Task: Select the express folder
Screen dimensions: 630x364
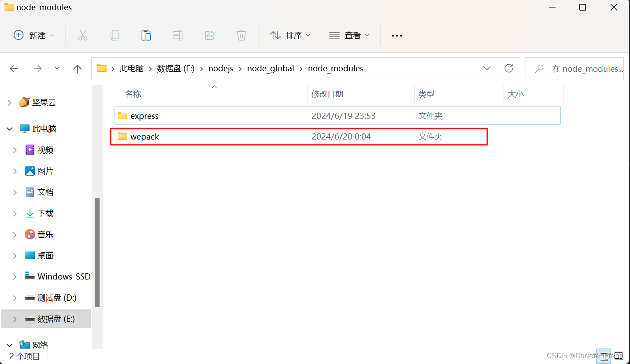Action: 337,116
